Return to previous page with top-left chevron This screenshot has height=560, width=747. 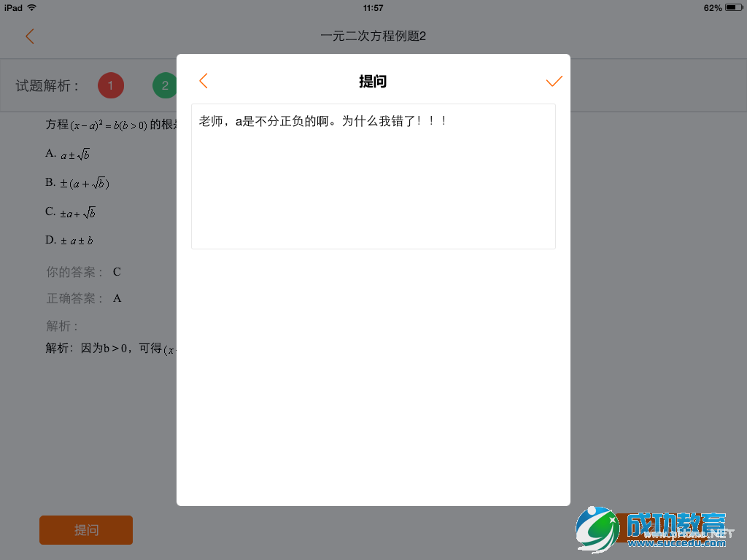[29, 35]
